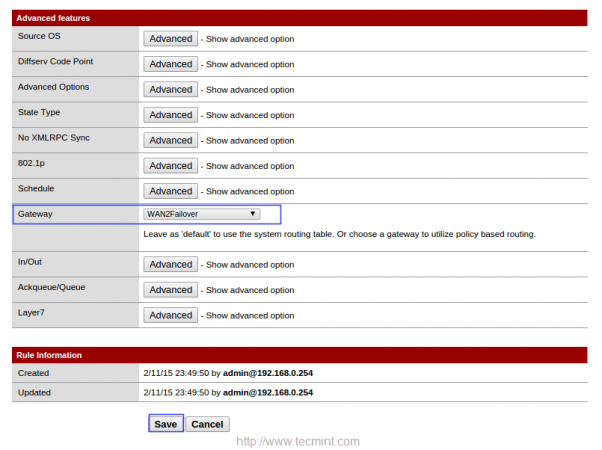Click the Gateway field label

pos(35,214)
